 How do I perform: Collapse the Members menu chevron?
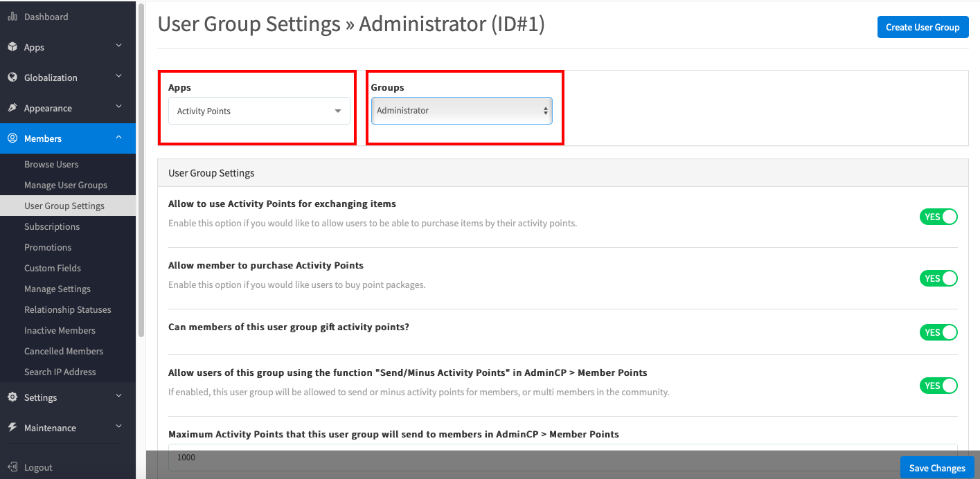(x=118, y=138)
